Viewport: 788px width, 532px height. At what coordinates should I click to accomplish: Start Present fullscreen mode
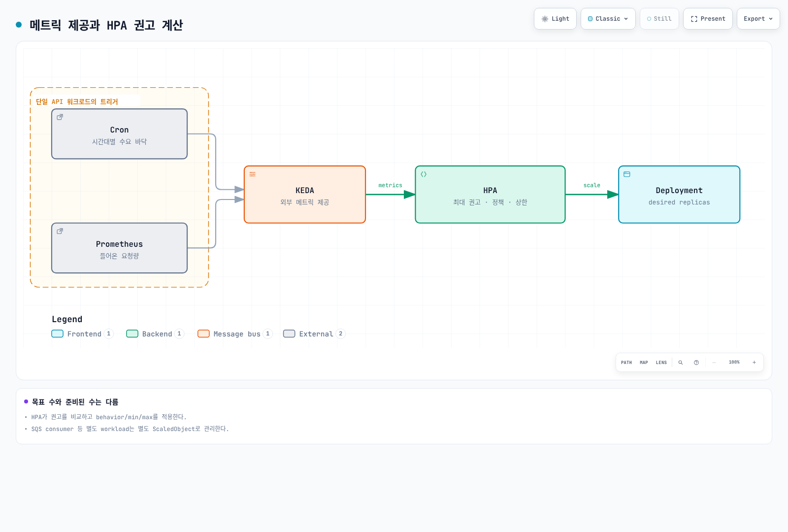pyautogui.click(x=708, y=19)
